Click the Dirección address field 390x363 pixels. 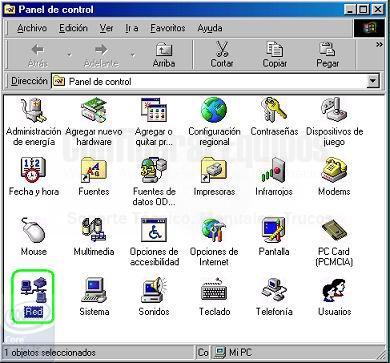pos(209,81)
